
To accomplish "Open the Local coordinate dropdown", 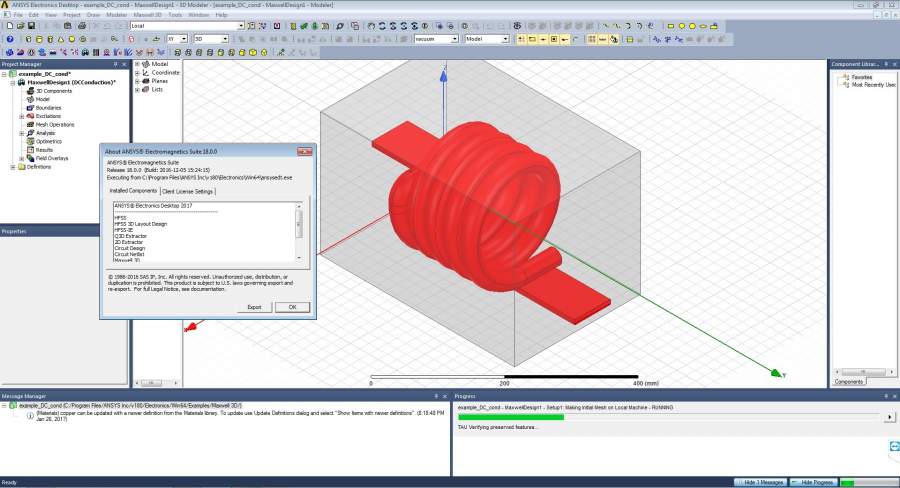I will coord(241,26).
